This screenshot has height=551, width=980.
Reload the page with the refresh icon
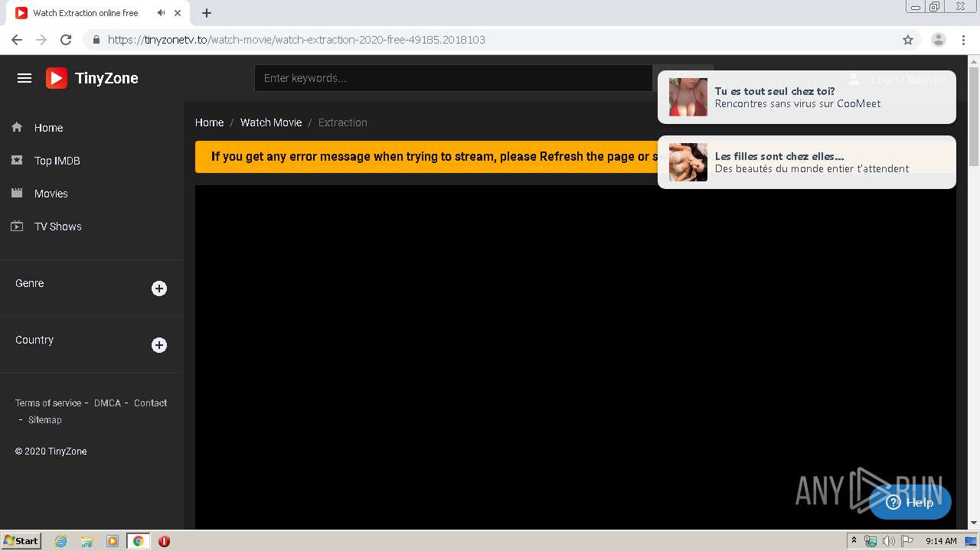(x=66, y=40)
